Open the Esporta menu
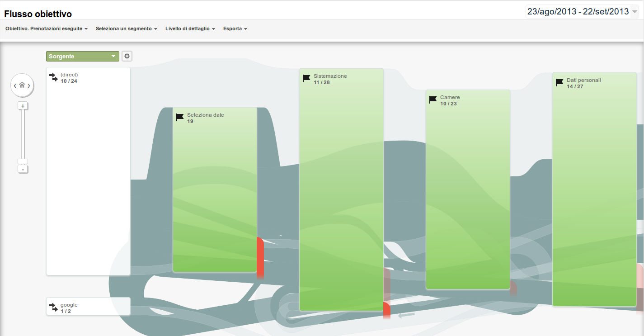Screen dimensions: 644x336 [235, 28]
